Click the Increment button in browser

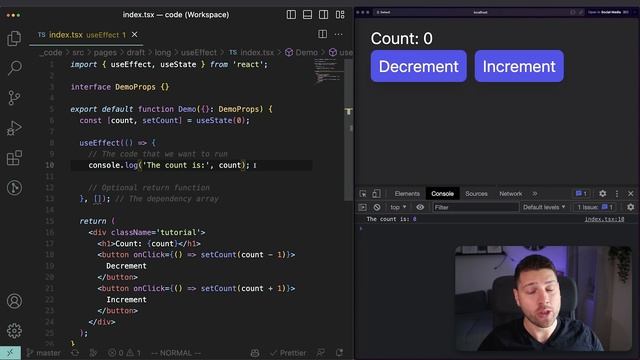tap(519, 66)
